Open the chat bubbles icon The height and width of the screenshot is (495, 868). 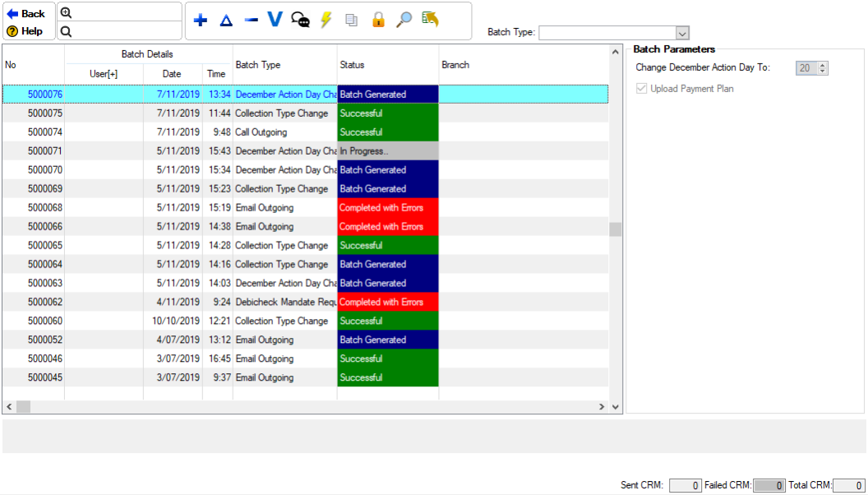coord(301,21)
